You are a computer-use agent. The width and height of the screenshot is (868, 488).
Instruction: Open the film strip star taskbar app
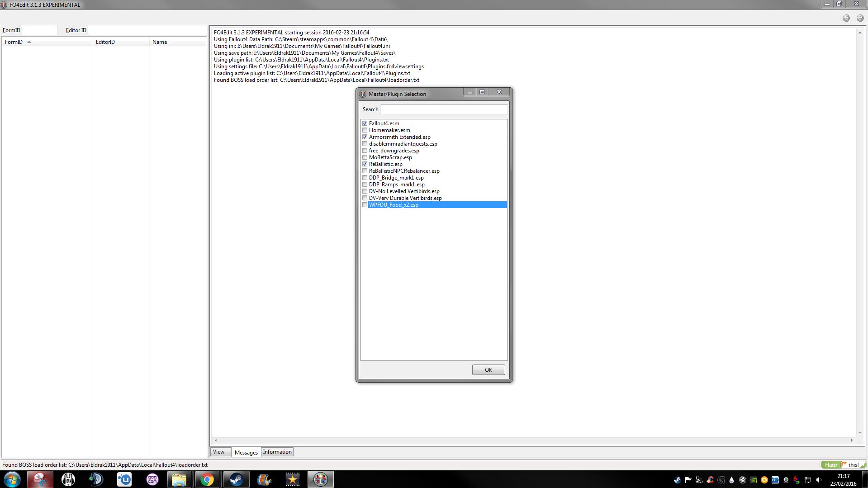pyautogui.click(x=292, y=479)
